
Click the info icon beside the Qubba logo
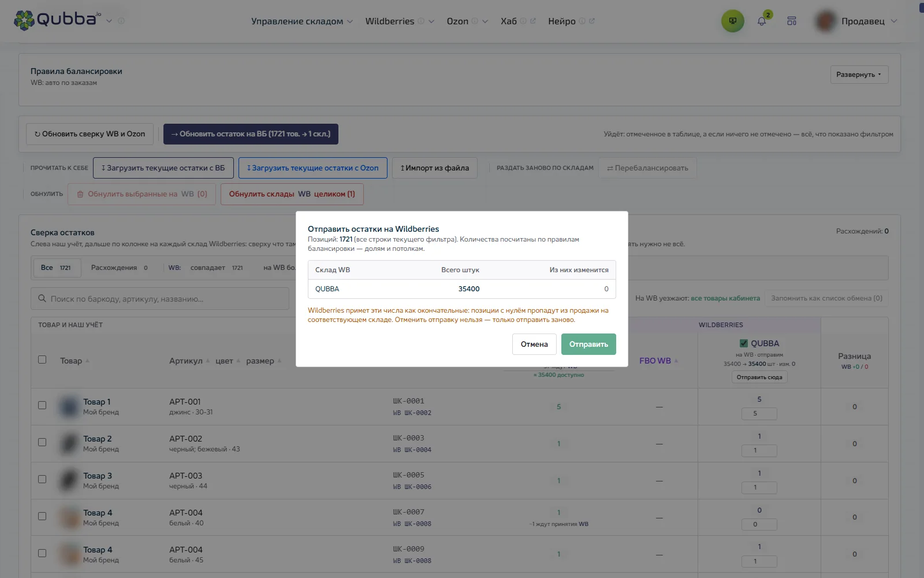(x=121, y=21)
